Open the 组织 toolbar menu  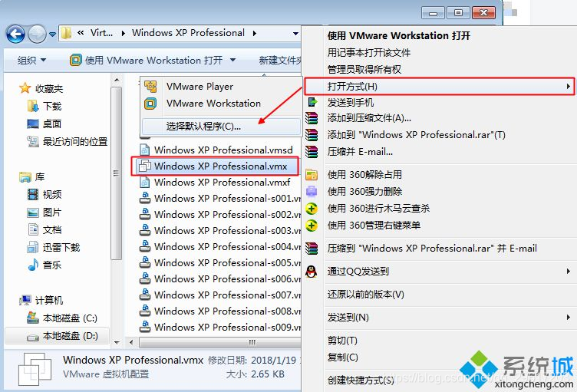[31, 60]
